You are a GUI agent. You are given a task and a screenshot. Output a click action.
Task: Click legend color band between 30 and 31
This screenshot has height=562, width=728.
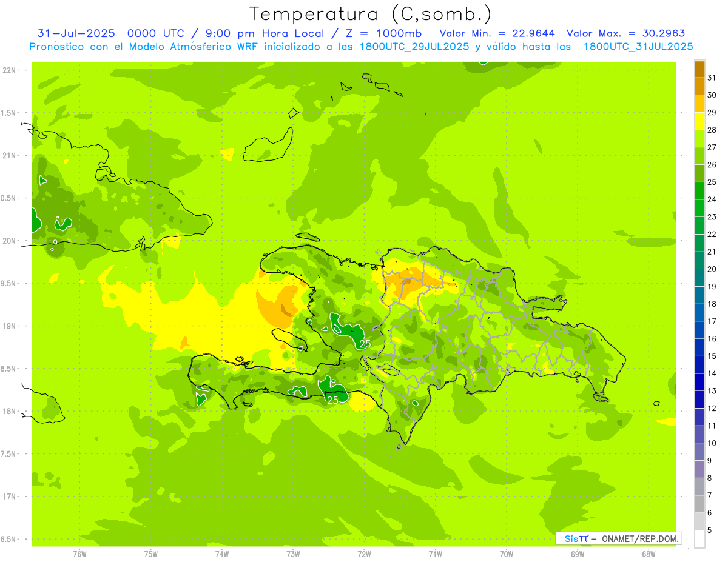699,87
